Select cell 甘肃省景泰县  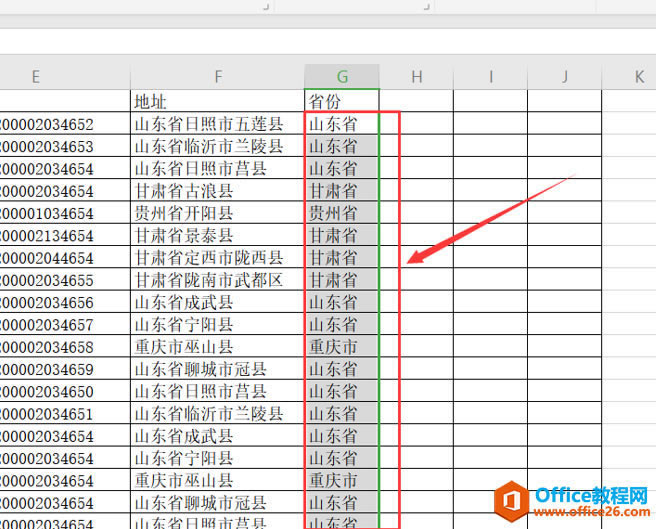coord(217,235)
